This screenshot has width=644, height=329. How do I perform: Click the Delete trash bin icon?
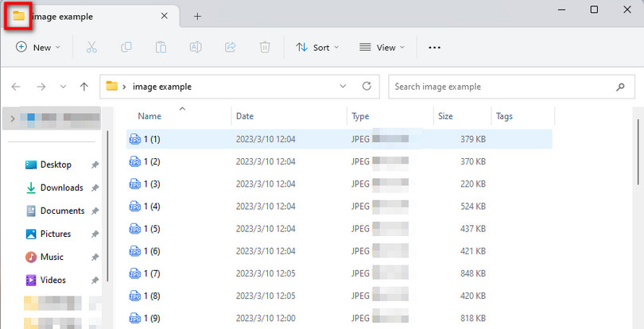[265, 48]
